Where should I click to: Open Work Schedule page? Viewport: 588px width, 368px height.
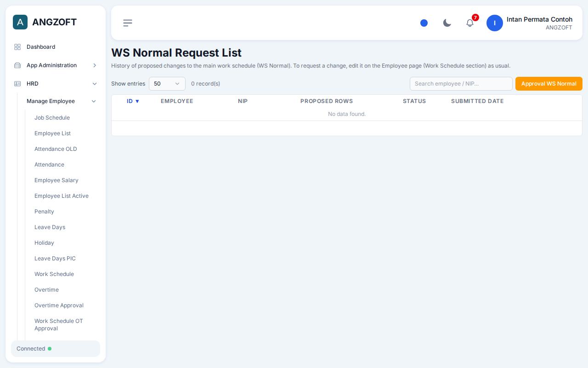(54, 274)
